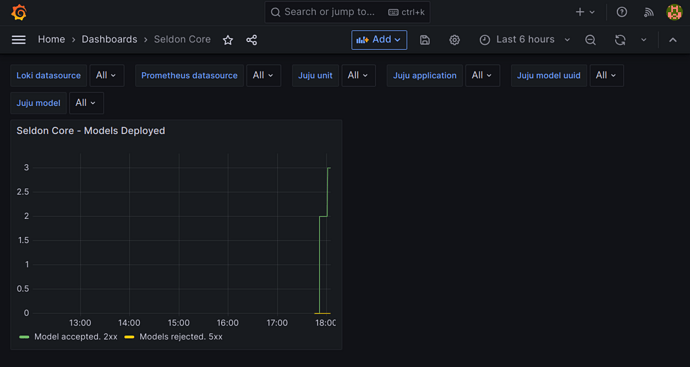Screen dimensions: 690x367
Task: Open the help question mark menu
Action: [621, 12]
